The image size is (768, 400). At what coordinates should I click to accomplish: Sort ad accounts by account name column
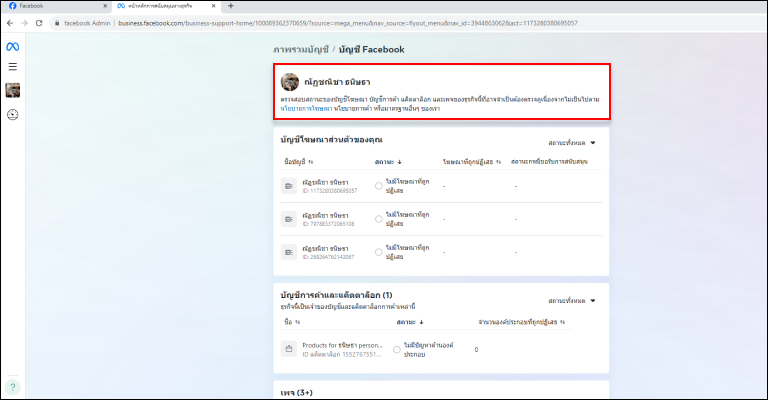coord(299,162)
